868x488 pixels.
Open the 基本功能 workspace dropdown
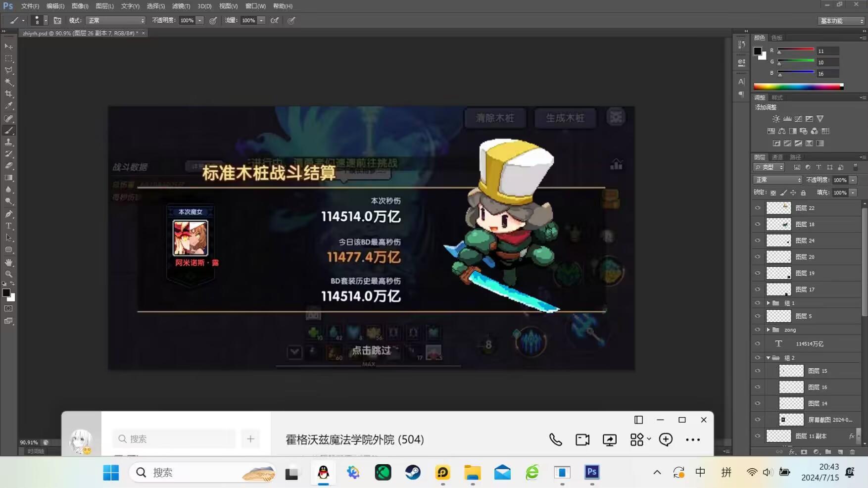[841, 21]
